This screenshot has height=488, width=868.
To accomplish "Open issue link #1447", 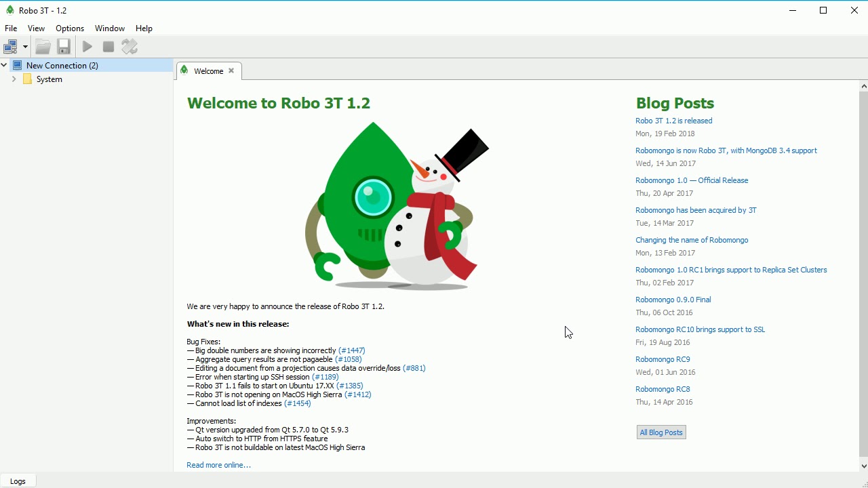I will tap(351, 350).
